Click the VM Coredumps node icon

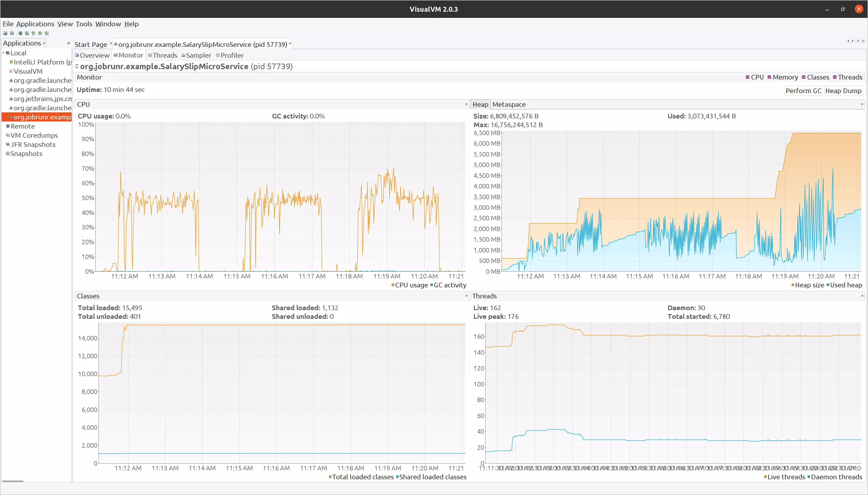tap(8, 135)
